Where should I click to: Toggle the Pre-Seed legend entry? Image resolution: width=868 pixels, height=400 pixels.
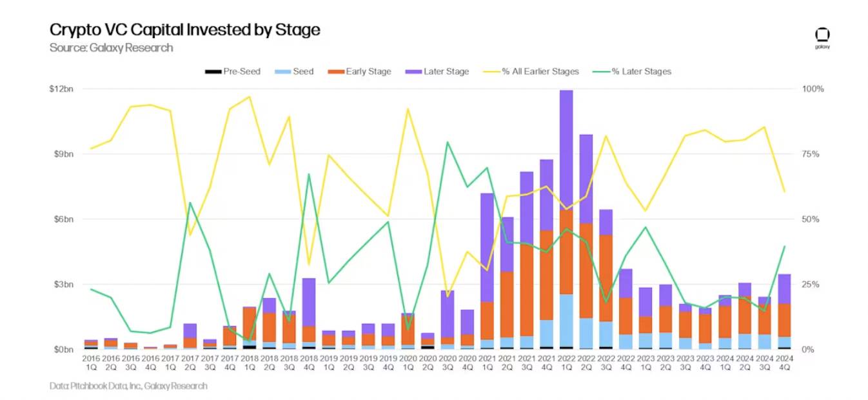pos(233,72)
